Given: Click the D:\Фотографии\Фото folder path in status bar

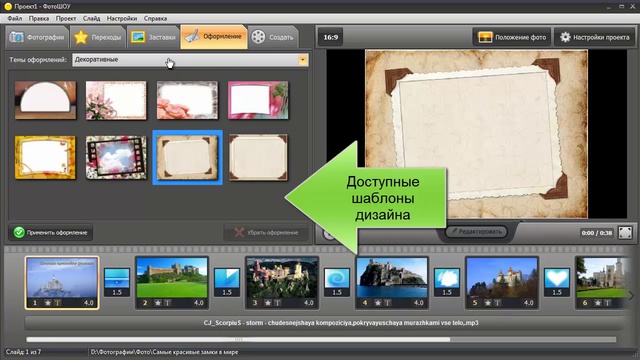Looking at the screenshot, I should pyautogui.click(x=164, y=352).
